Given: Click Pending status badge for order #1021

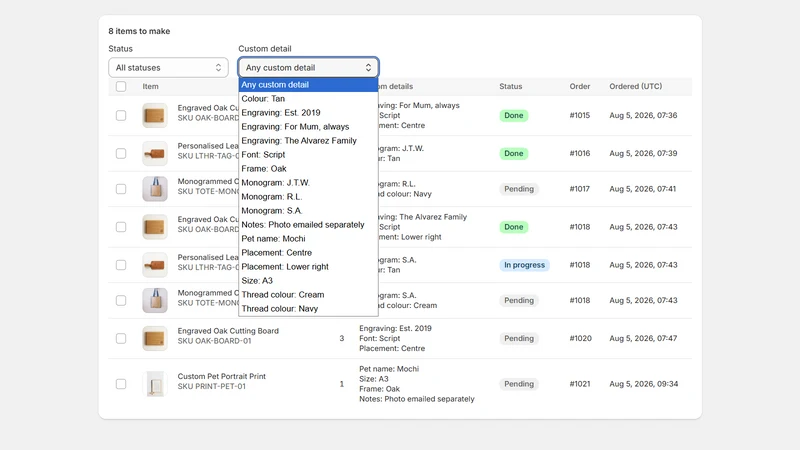Looking at the screenshot, I should 519,384.
